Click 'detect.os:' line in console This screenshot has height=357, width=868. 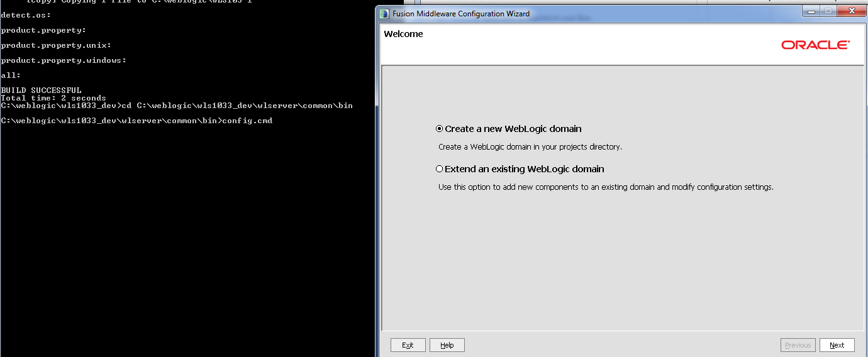tap(26, 15)
